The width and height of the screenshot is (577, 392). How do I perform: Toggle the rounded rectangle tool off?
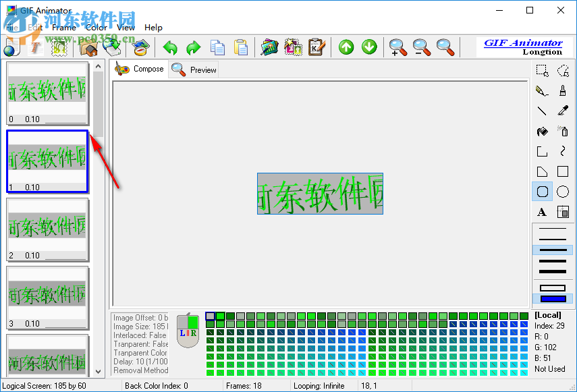(542, 192)
